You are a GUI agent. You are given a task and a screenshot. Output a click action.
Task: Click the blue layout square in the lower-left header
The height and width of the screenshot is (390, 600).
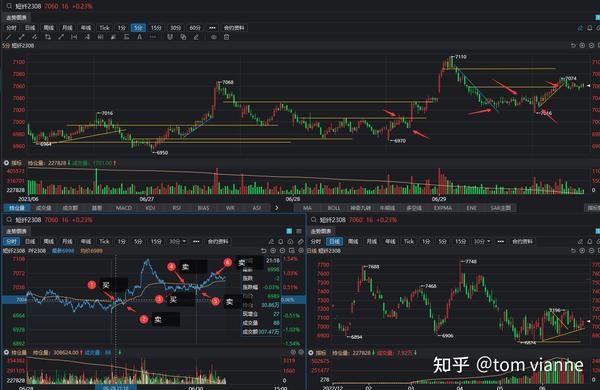[x=289, y=231]
